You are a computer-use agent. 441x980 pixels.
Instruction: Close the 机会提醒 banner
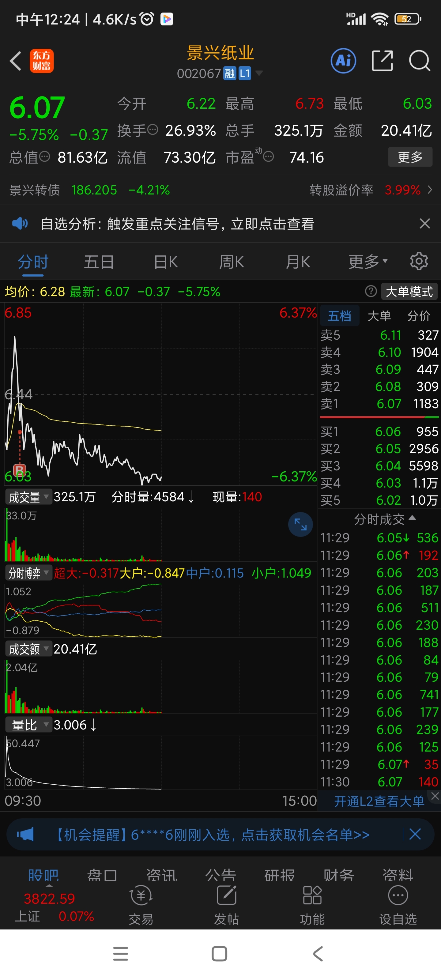[415, 834]
